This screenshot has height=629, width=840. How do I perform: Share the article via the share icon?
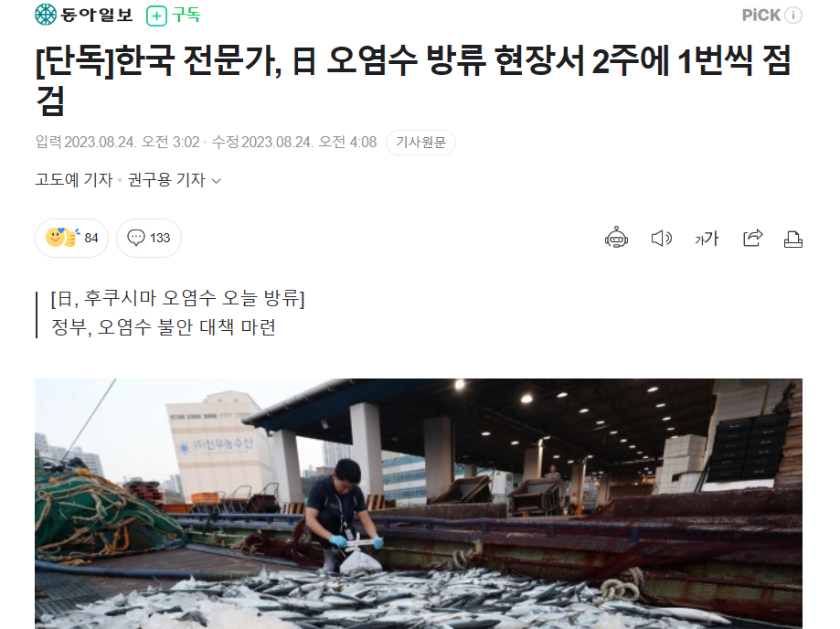click(x=752, y=238)
